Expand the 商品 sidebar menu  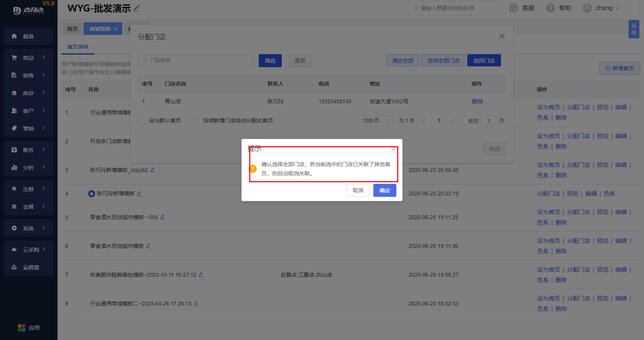point(28,58)
